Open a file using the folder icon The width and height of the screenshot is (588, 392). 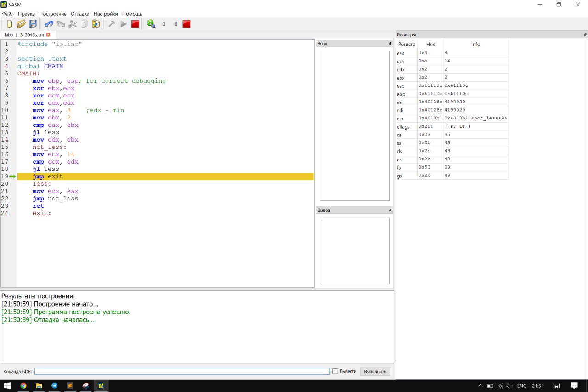21,24
